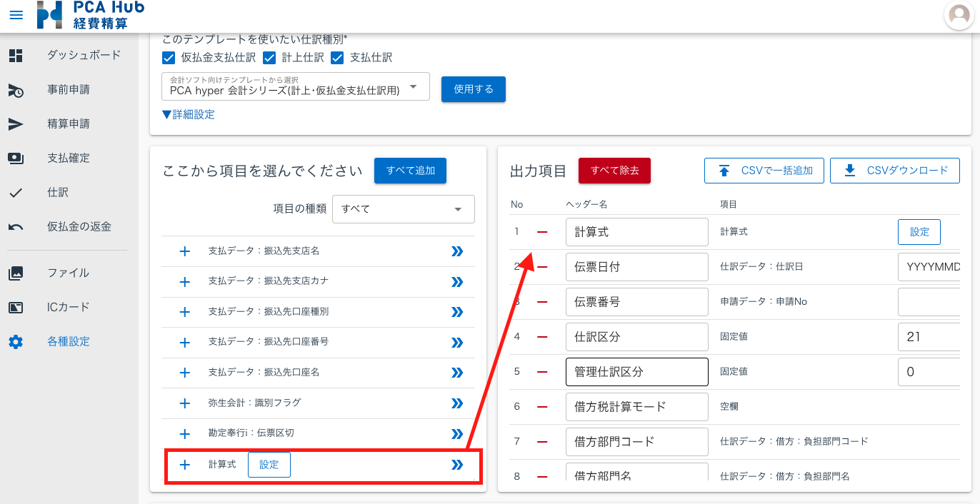
Task: Add 弥生会計：識別フラグ with plus icon
Action: tap(184, 403)
